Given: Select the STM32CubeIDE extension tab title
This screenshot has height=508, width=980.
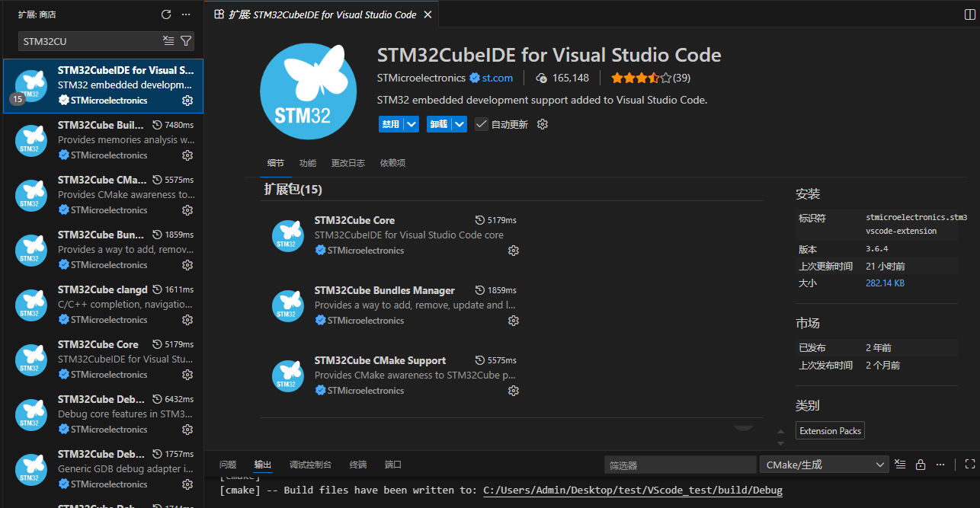Looking at the screenshot, I should point(322,14).
